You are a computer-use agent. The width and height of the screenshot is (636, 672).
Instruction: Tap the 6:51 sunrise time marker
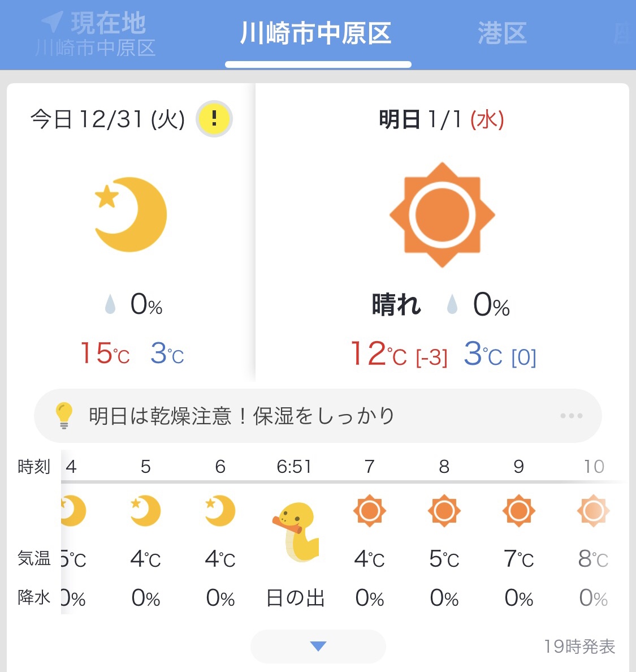tap(294, 466)
